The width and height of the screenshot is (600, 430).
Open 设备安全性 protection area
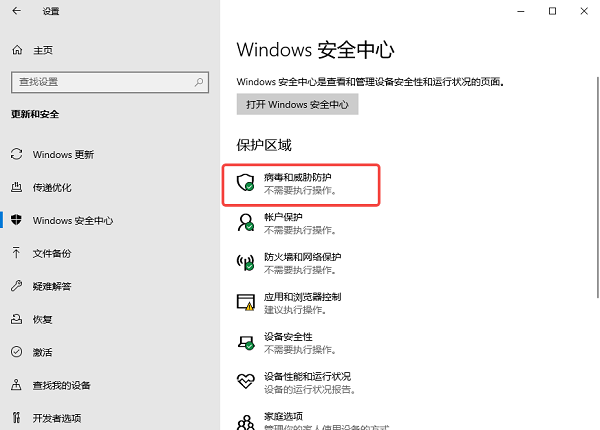287,343
